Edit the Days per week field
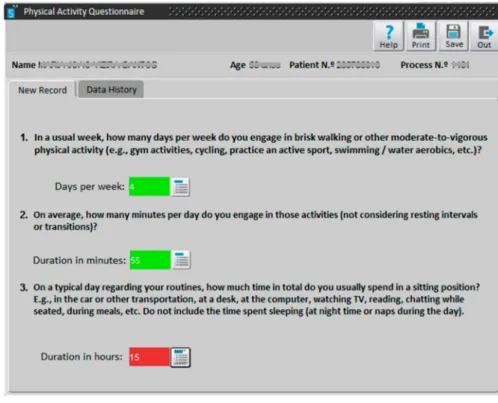Screen dimensions: 498x403 click(x=149, y=187)
